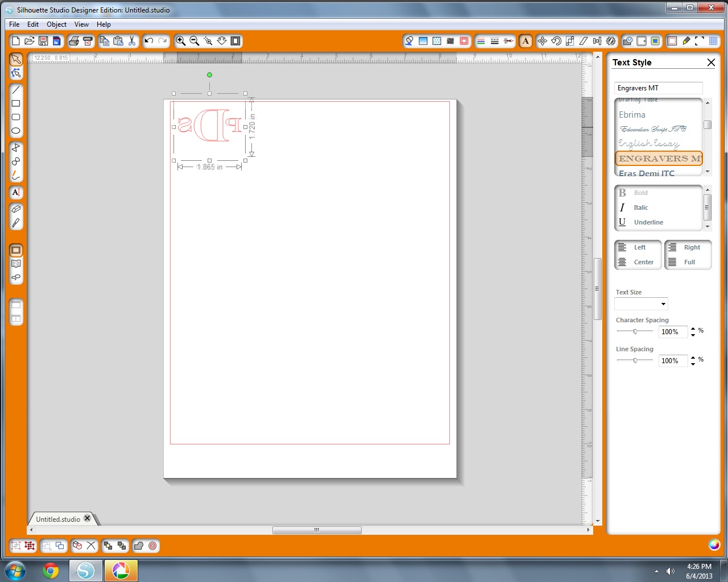
Task: Save the document with floppy icon
Action: pos(43,41)
